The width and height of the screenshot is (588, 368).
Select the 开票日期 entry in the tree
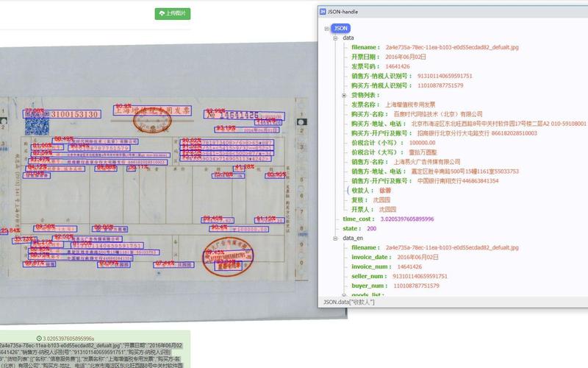pyautogui.click(x=388, y=57)
